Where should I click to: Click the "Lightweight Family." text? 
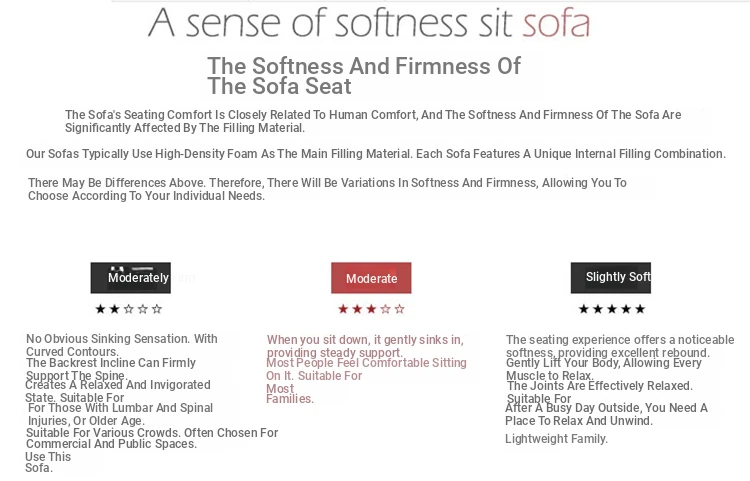pyautogui.click(x=556, y=439)
